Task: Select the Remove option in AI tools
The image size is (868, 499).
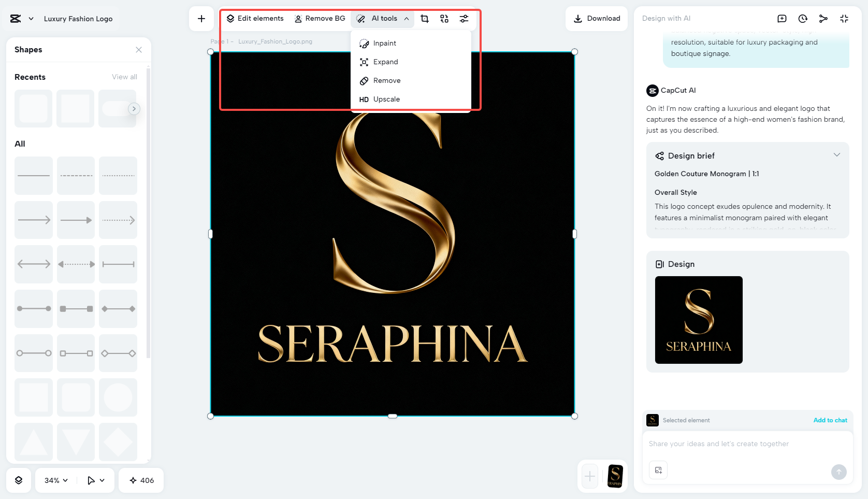Action: pos(386,80)
